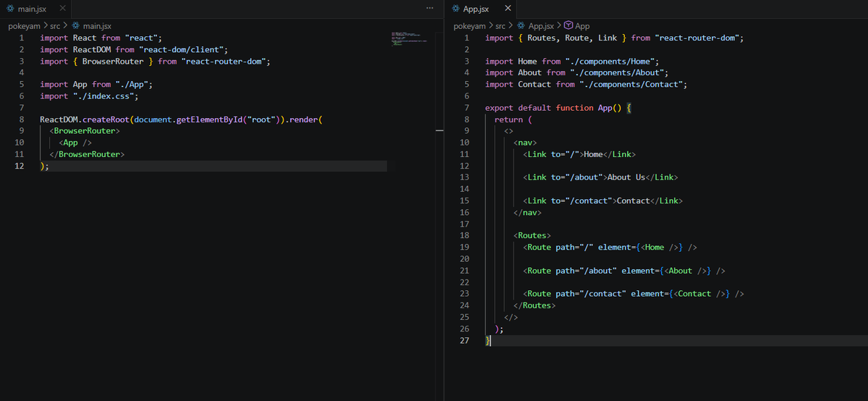Click line number 27 in App.jsx
The height and width of the screenshot is (401, 868).
click(x=465, y=340)
